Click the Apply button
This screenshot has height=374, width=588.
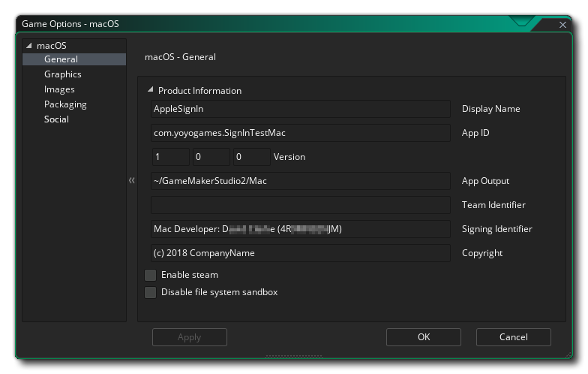pyautogui.click(x=189, y=337)
